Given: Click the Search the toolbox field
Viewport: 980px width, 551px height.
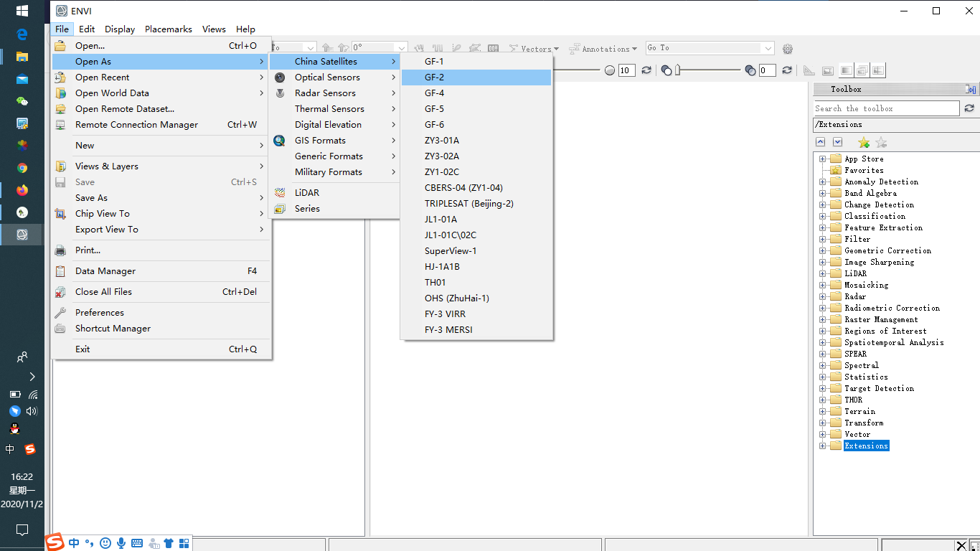Looking at the screenshot, I should click(x=886, y=108).
